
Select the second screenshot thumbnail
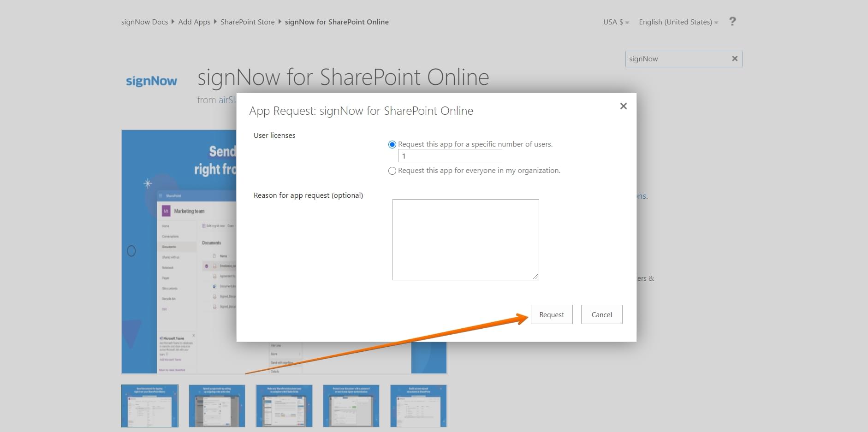pos(217,406)
